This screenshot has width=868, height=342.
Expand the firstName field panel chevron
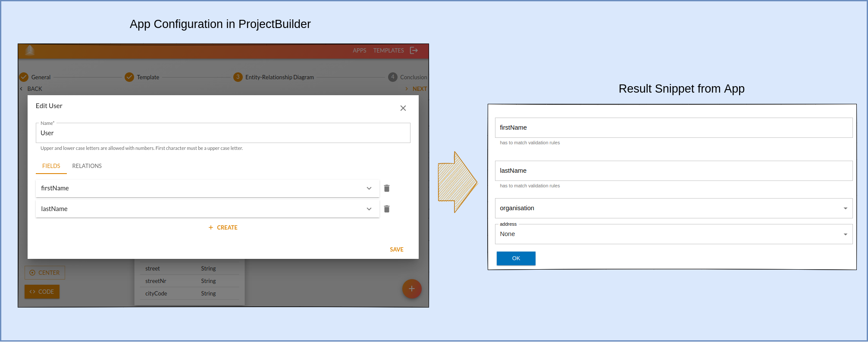(x=369, y=188)
